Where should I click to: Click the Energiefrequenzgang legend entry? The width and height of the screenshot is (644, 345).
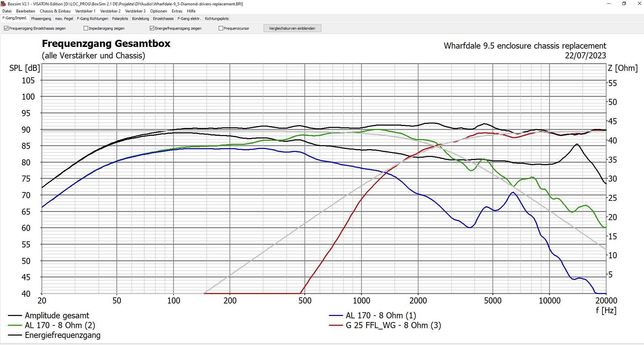(x=54, y=335)
